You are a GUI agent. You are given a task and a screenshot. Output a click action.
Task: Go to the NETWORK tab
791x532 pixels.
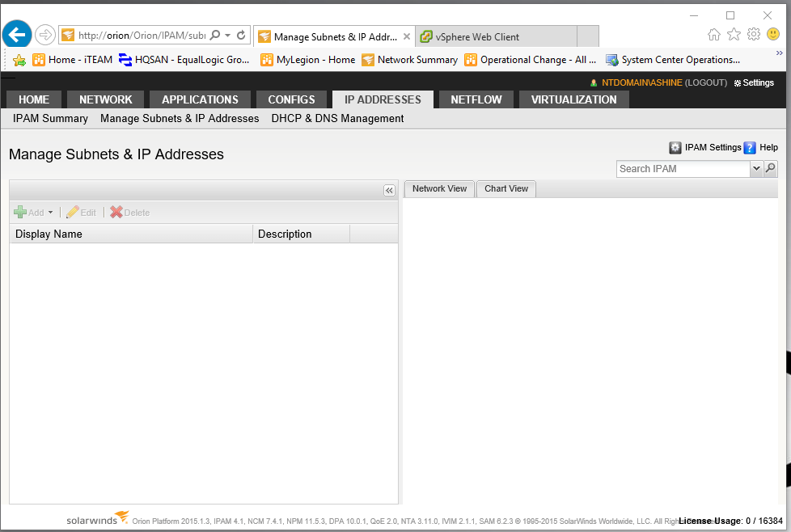click(105, 99)
